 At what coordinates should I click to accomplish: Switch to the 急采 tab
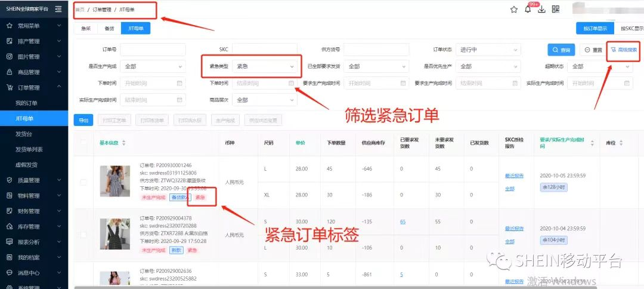pyautogui.click(x=85, y=28)
